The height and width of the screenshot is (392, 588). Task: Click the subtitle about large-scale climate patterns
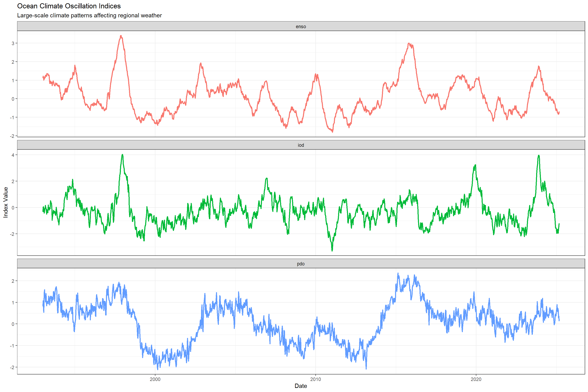(89, 16)
